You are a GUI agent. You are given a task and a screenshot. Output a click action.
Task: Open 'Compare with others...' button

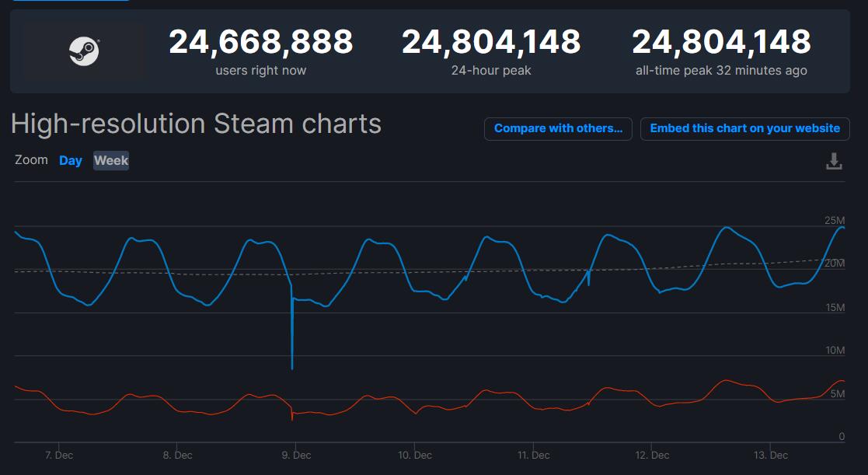(558, 128)
